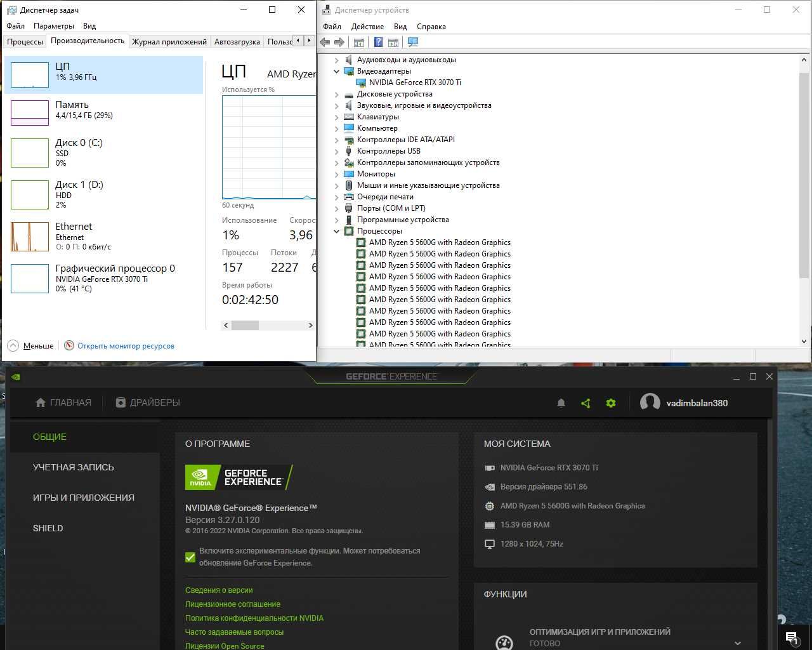Screen dimensions: 812x650
Task: Select УЧЕТНАЯ ЗАПИСЬ in settings sidebar
Action: click(x=74, y=467)
